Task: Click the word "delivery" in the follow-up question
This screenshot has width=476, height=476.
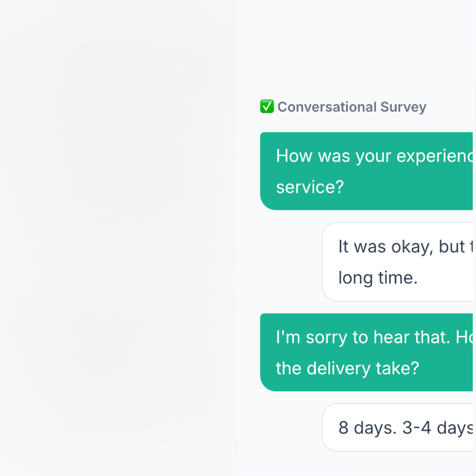Action: point(338,368)
